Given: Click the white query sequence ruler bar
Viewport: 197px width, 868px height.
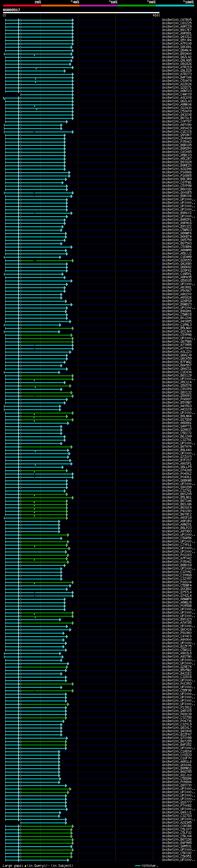Looking at the screenshot, I should [81, 13].
